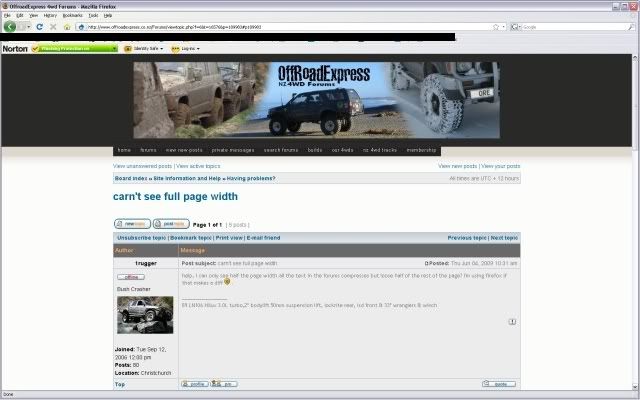
Task: Go to browser Home page icon
Action: [x=67, y=27]
